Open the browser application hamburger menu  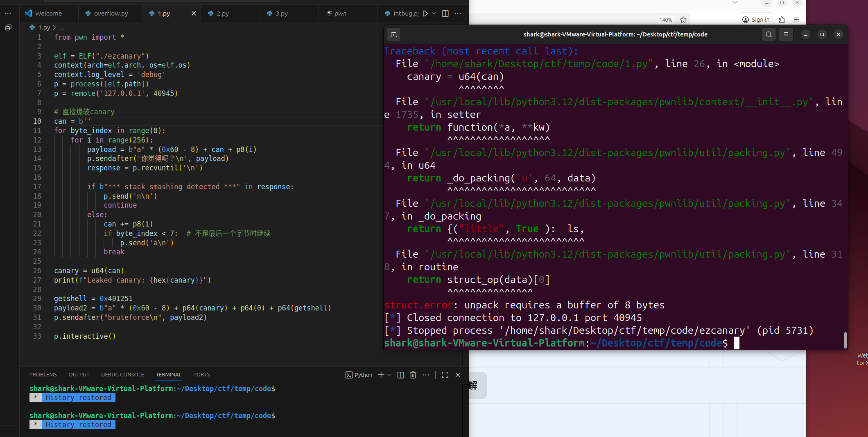[x=796, y=20]
